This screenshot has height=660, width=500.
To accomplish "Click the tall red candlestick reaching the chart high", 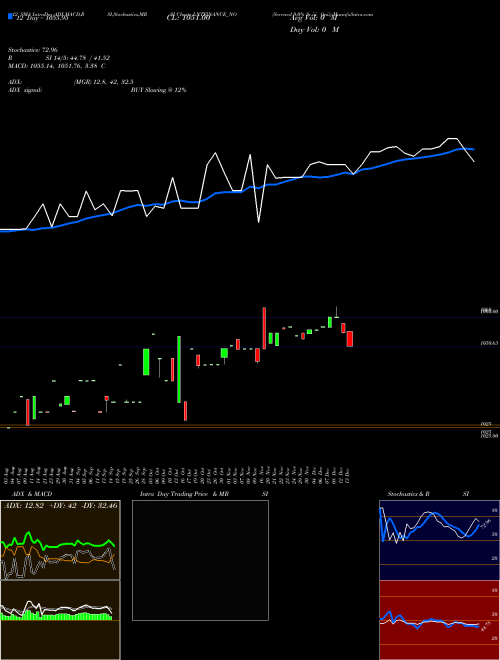I will point(264,328).
